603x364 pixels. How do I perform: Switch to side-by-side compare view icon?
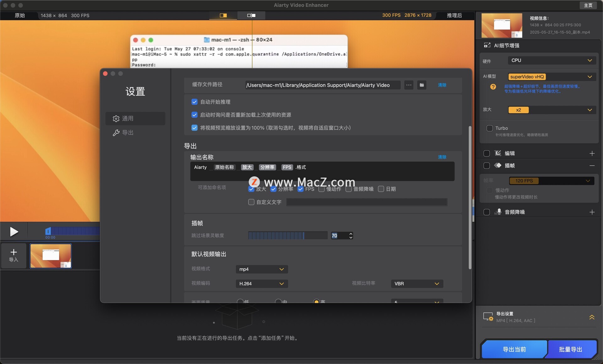coord(251,15)
